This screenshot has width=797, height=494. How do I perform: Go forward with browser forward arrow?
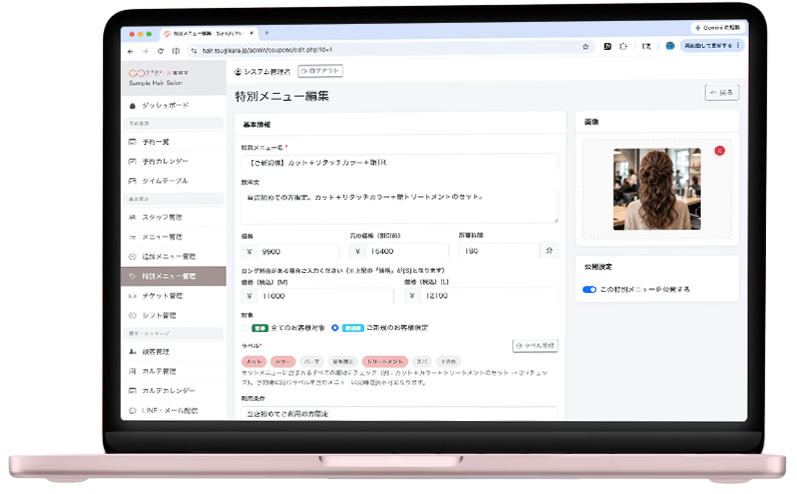[145, 51]
